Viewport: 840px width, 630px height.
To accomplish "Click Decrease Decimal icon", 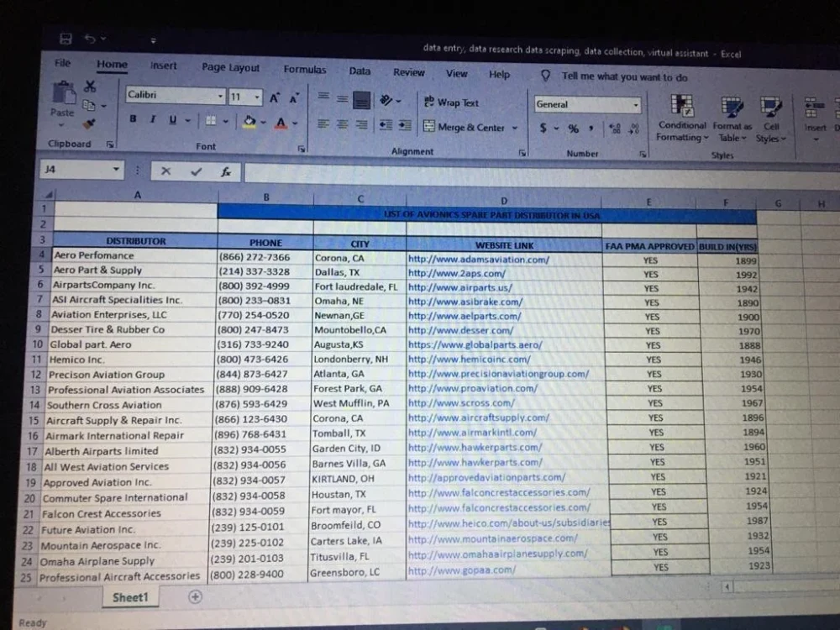I will pyautogui.click(x=634, y=129).
